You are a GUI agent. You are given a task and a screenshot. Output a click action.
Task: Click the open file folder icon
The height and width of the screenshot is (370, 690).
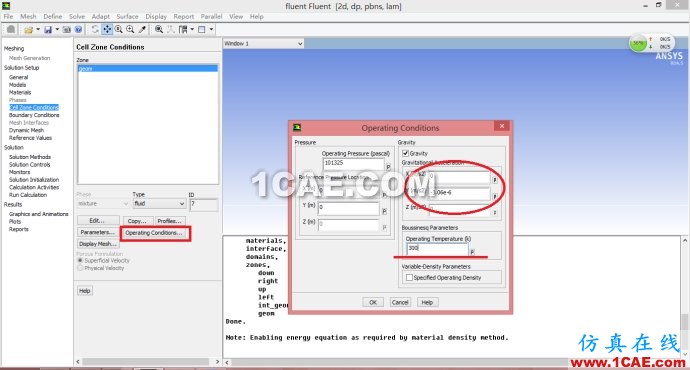pos(28,29)
